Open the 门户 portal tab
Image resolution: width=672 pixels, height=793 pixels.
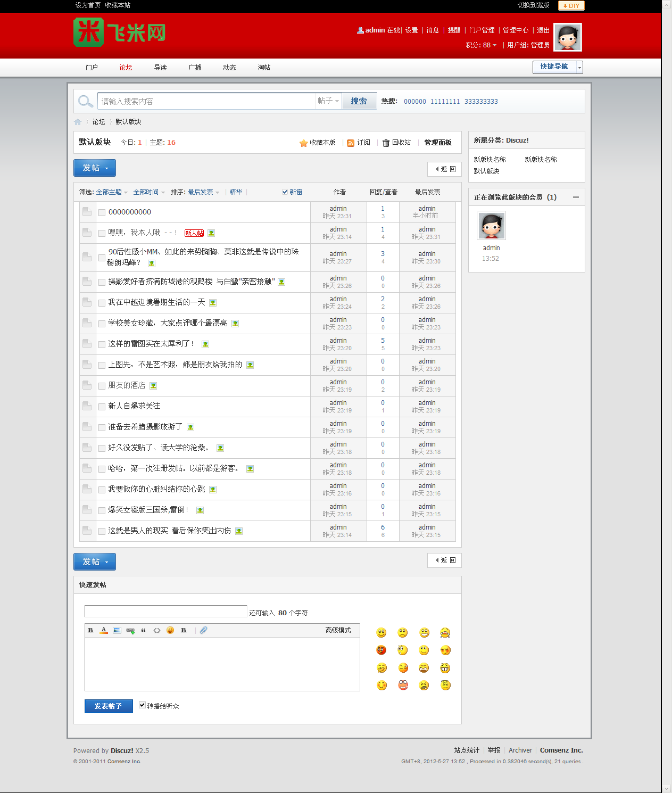pyautogui.click(x=91, y=68)
